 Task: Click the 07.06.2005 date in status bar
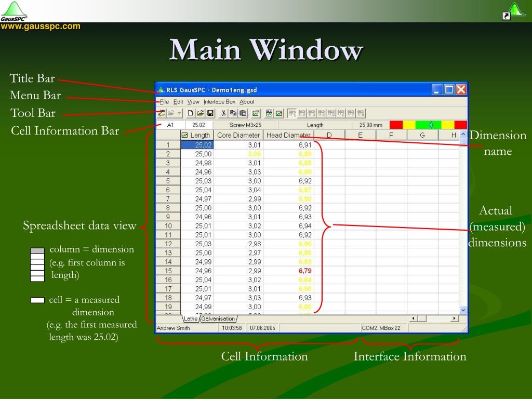(262, 328)
